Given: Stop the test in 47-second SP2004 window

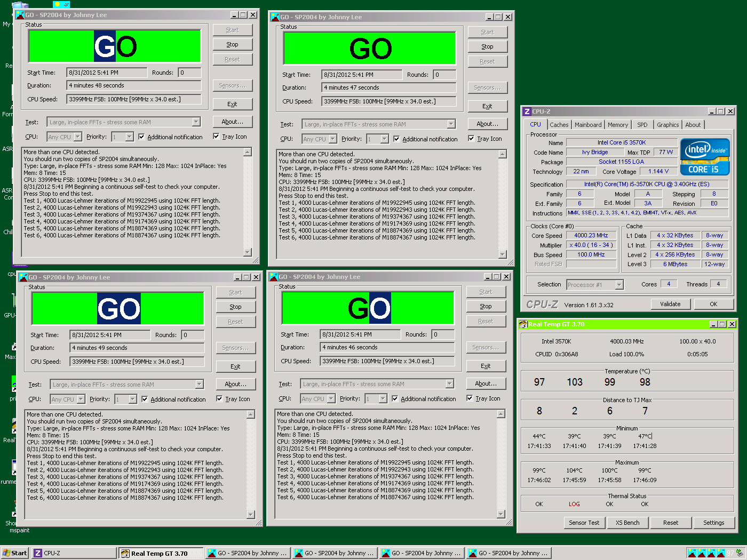Looking at the screenshot, I should pyautogui.click(x=488, y=47).
